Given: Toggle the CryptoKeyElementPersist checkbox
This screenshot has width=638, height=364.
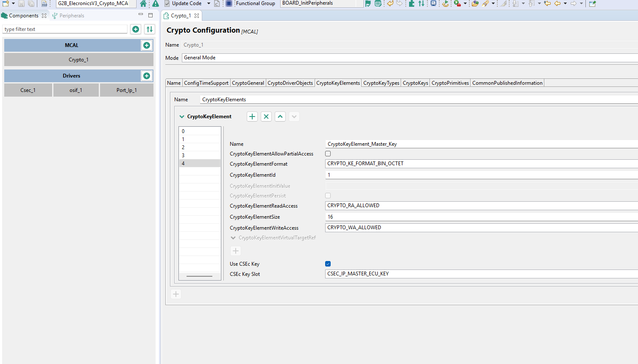Looking at the screenshot, I should [x=328, y=195].
